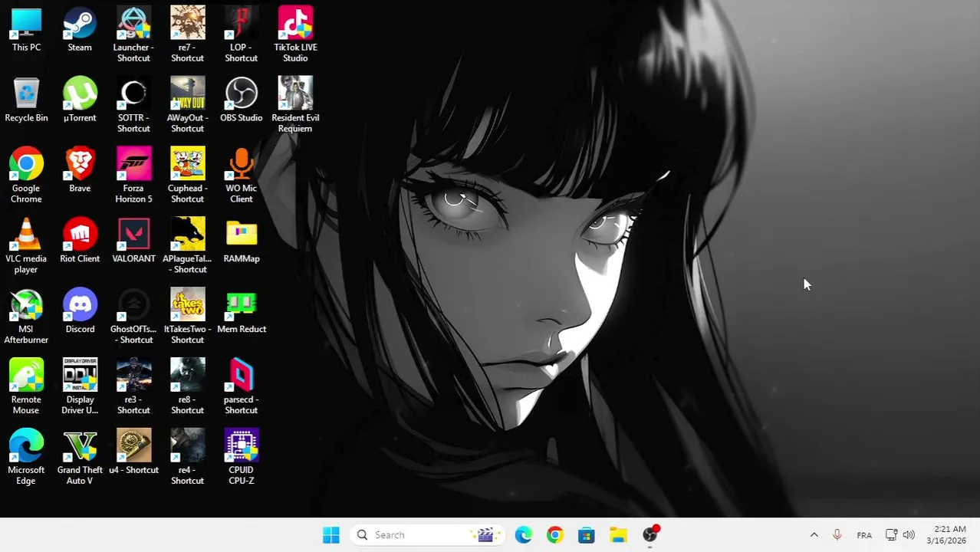Image resolution: width=980 pixels, height=552 pixels.
Task: Select the WO Mic Client icon
Action: click(241, 176)
